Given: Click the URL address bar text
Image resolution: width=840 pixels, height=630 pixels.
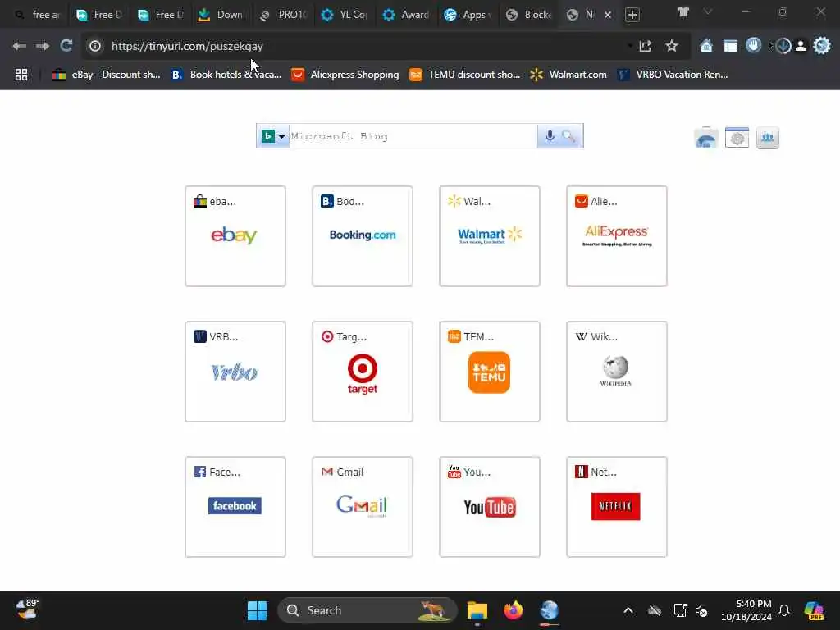Looking at the screenshot, I should 187,46.
